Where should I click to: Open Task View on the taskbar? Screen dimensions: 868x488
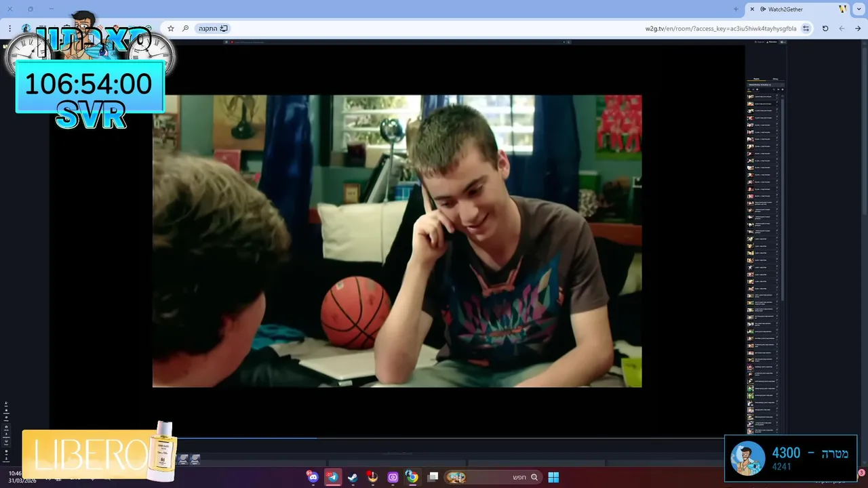[433, 477]
